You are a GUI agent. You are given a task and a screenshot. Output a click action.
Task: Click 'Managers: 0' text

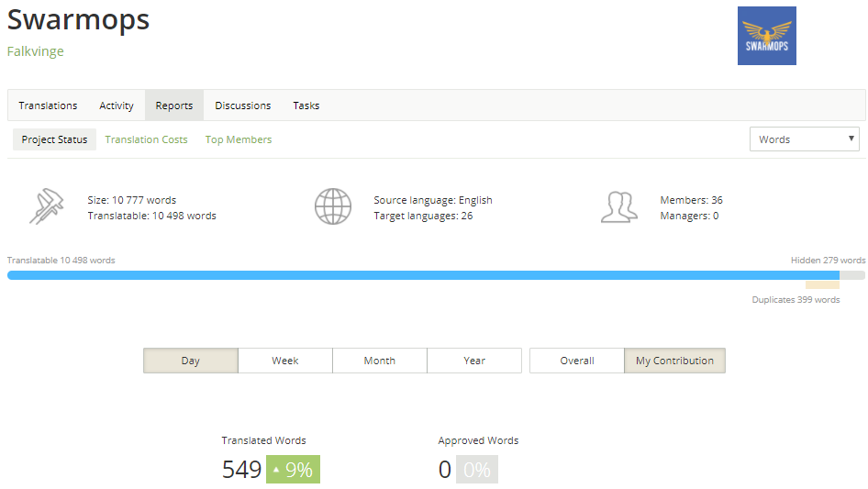point(689,216)
